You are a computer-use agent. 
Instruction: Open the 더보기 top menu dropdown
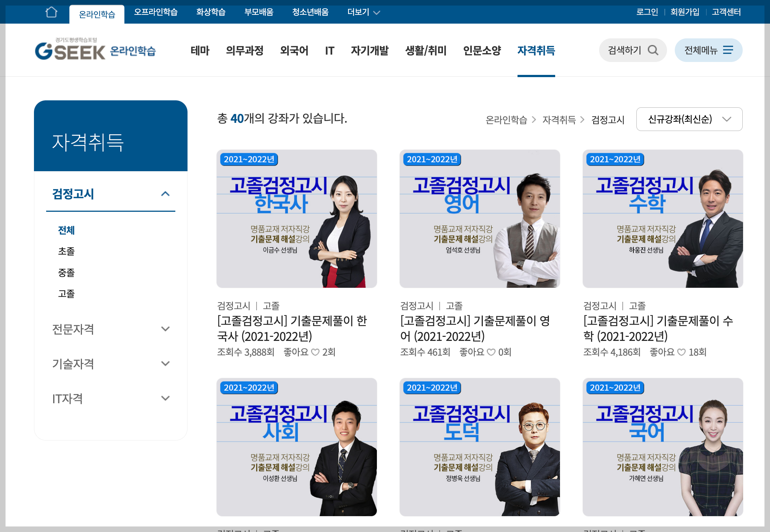pyautogui.click(x=363, y=12)
